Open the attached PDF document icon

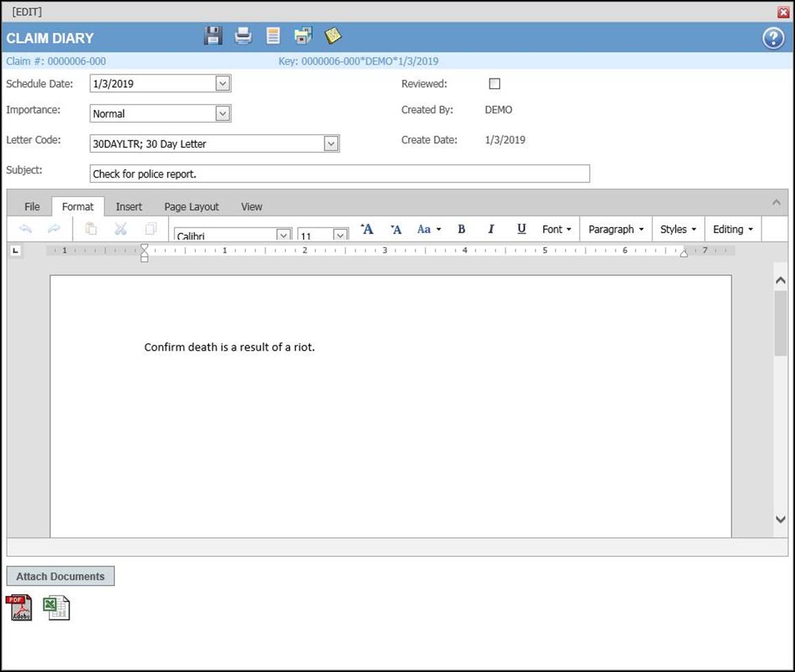[x=19, y=608]
